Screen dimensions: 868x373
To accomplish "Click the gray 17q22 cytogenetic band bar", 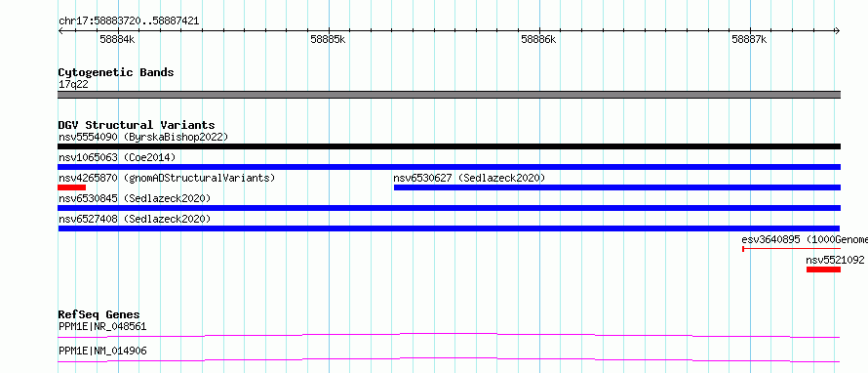I will pos(449,95).
